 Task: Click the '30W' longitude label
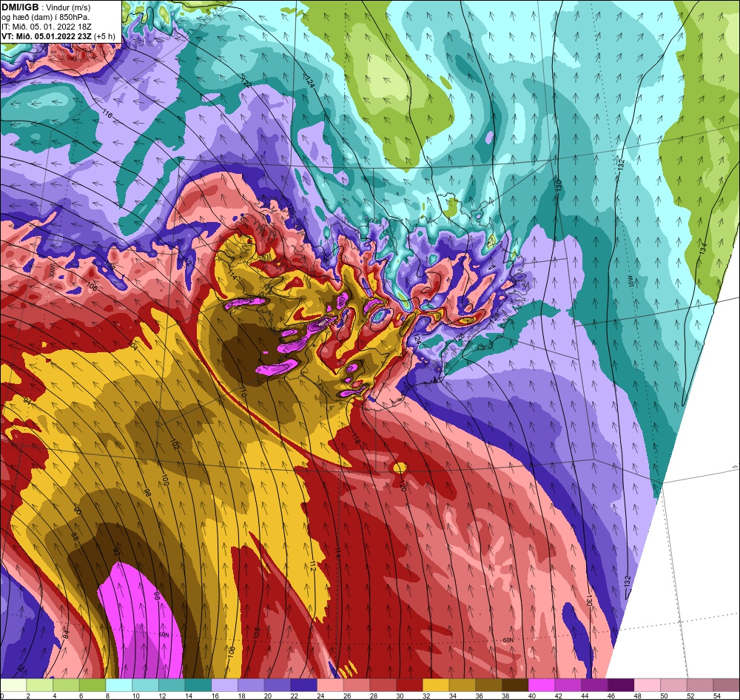pyautogui.click(x=53, y=271)
